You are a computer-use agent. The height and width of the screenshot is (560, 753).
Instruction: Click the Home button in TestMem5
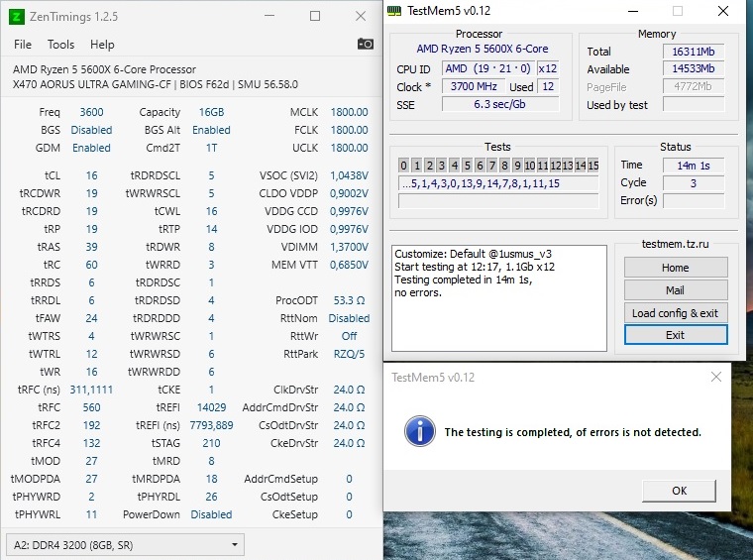(x=676, y=268)
